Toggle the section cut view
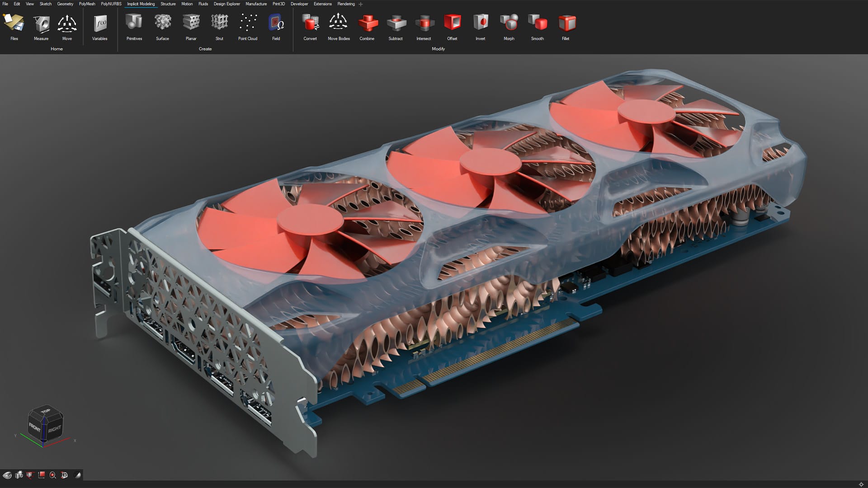Viewport: 868px width, 488px height. [29, 475]
